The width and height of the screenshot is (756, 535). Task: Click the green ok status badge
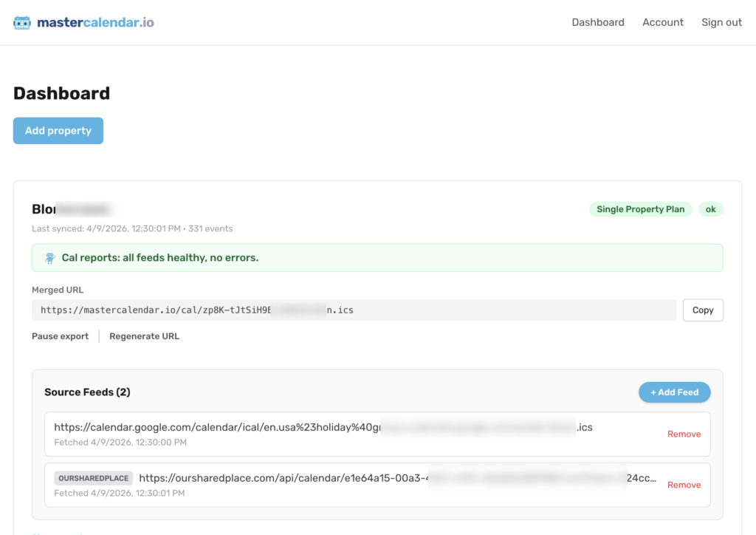710,209
